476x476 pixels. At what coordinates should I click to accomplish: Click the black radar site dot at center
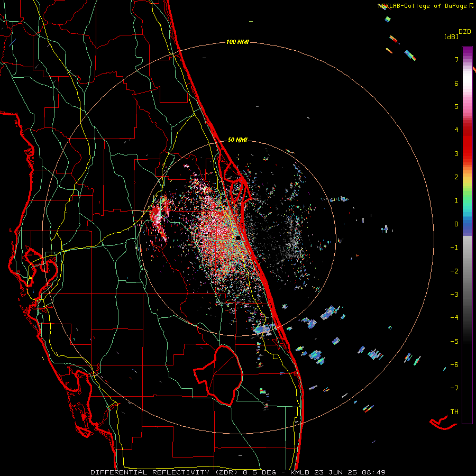pyautogui.click(x=239, y=238)
